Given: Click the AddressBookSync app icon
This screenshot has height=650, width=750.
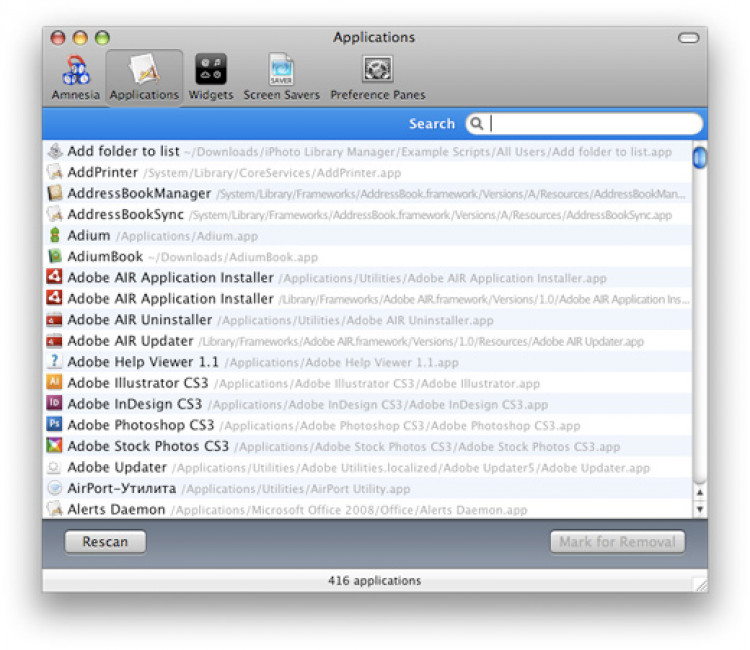Looking at the screenshot, I should point(55,214).
